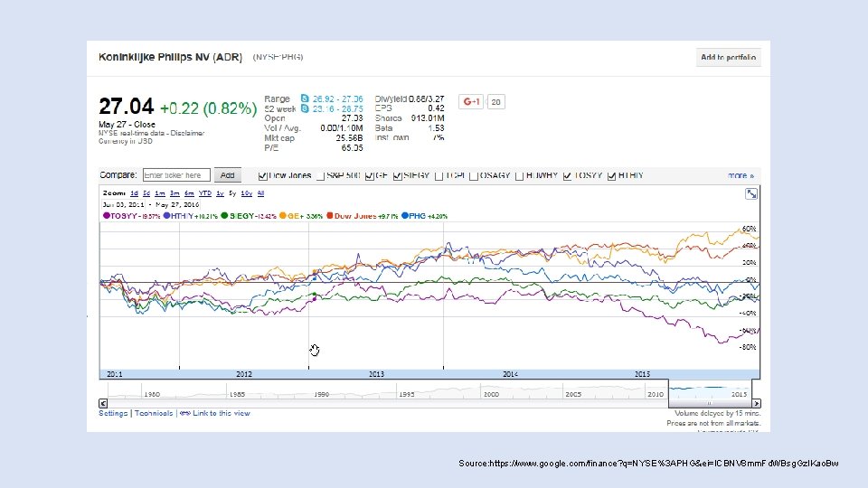Click the 2000 mark on overview timeline
Image resolution: width=868 pixels, height=488 pixels.
491,394
